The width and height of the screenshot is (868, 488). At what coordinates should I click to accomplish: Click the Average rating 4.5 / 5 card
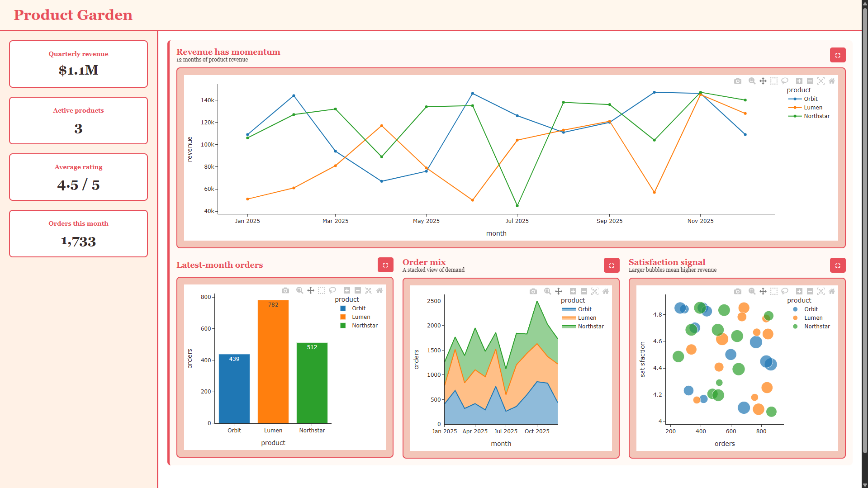tap(78, 177)
